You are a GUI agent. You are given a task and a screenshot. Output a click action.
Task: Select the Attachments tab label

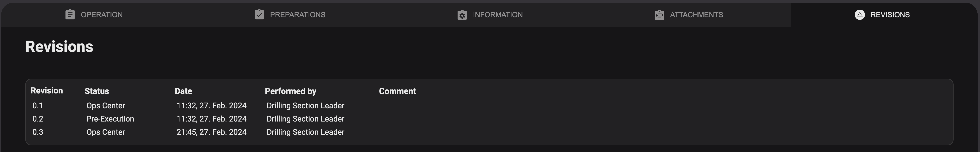[x=696, y=14]
